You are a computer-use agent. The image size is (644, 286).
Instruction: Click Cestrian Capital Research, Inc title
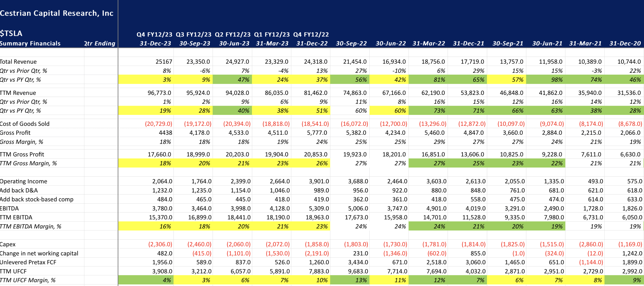click(57, 13)
